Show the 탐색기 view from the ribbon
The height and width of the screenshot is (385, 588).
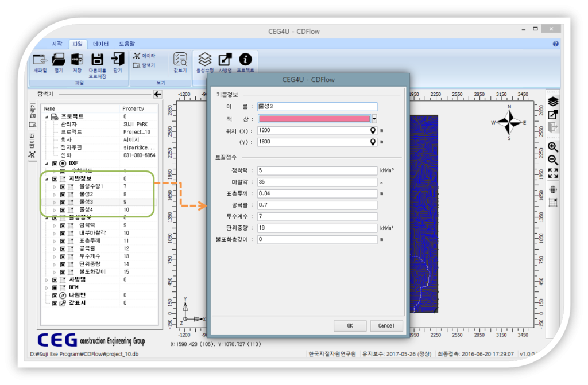click(144, 65)
